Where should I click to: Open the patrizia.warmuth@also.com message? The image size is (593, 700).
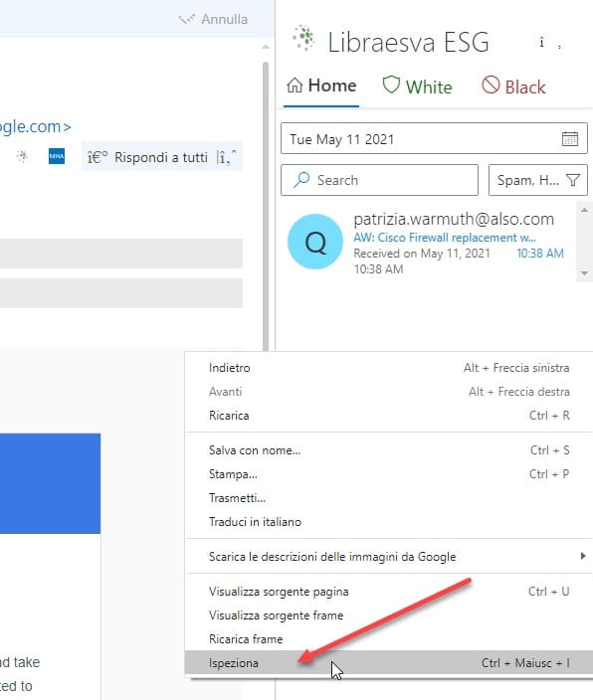coord(454,219)
